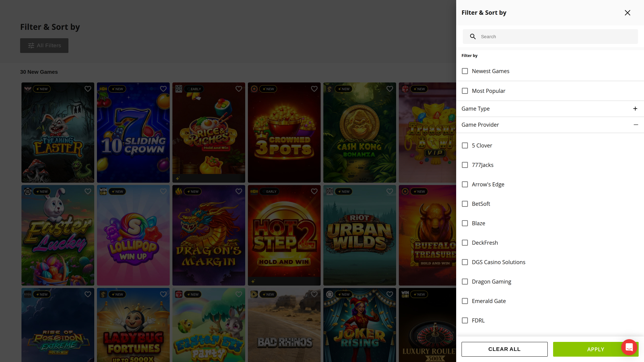This screenshot has height=362, width=644.
Task: Click the green APPLY button
Action: pos(596,349)
